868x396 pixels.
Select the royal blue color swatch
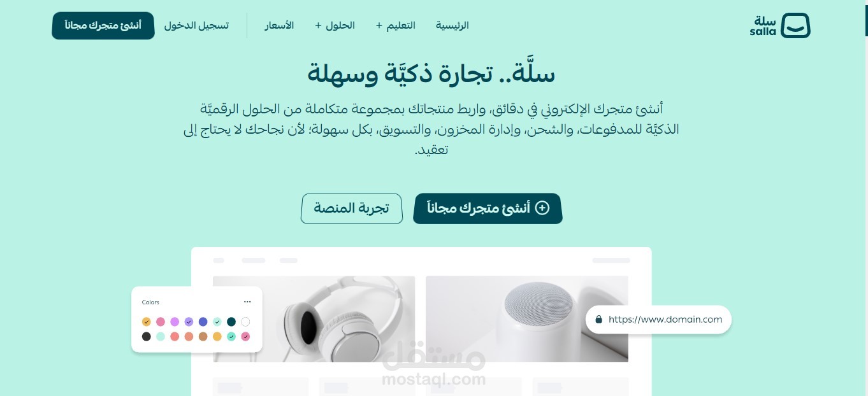203,322
